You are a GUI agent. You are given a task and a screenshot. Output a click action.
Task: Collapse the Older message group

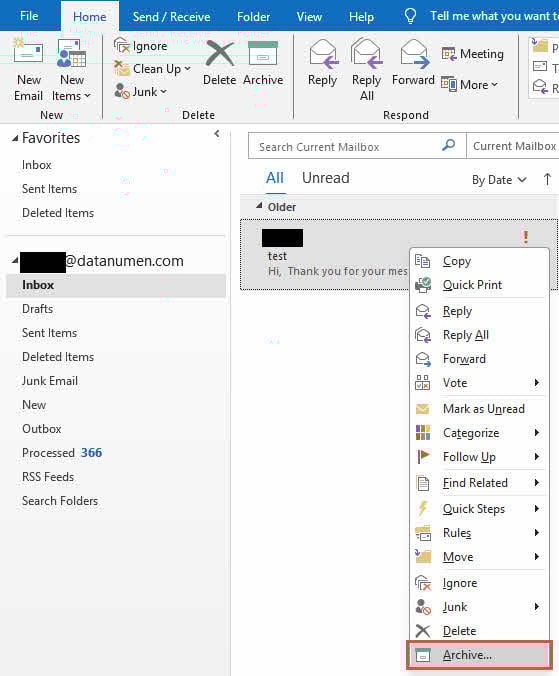259,206
